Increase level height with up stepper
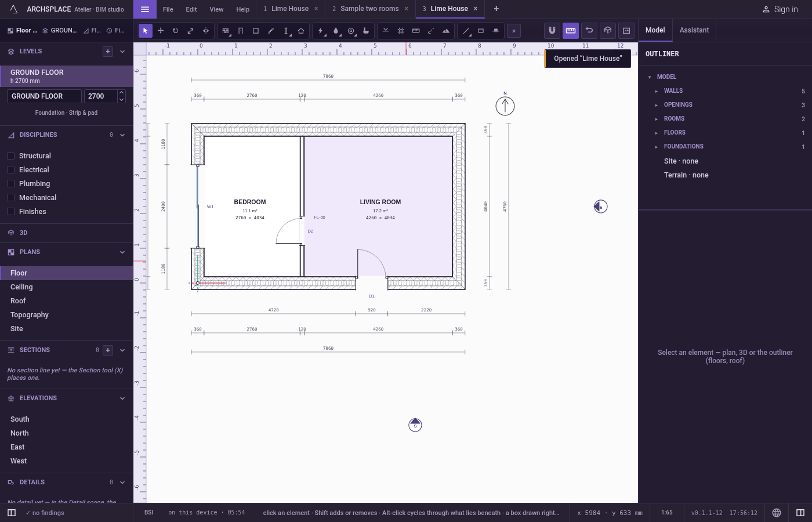 (121, 93)
